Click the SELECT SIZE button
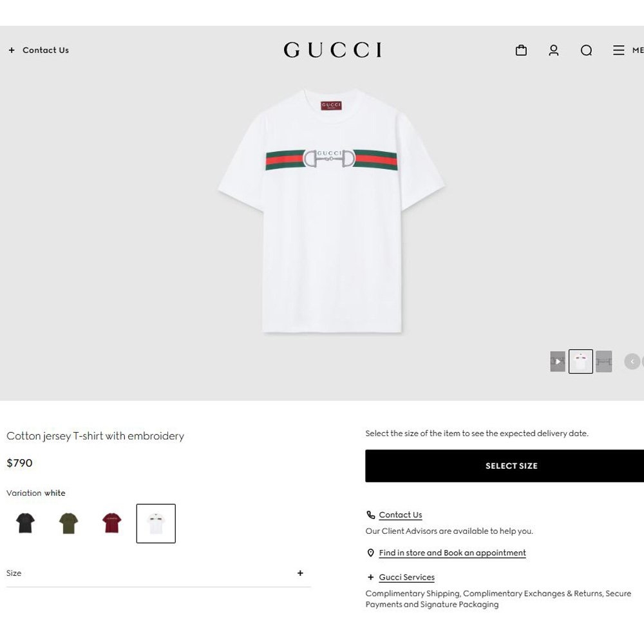 (x=504, y=466)
